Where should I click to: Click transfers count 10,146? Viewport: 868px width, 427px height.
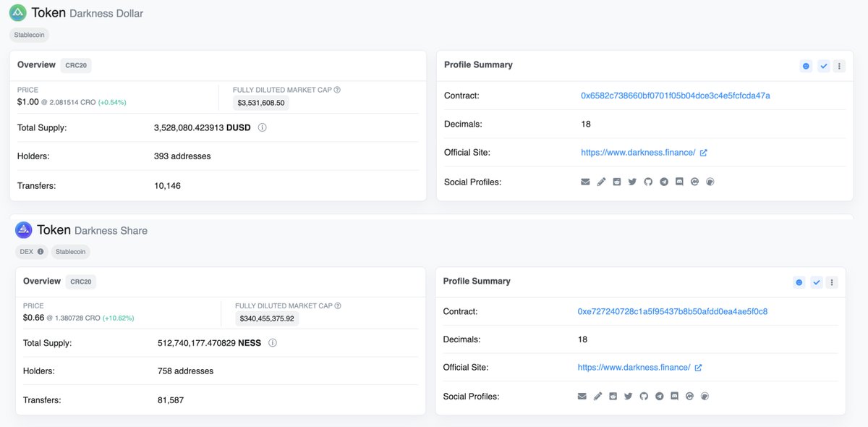click(167, 186)
